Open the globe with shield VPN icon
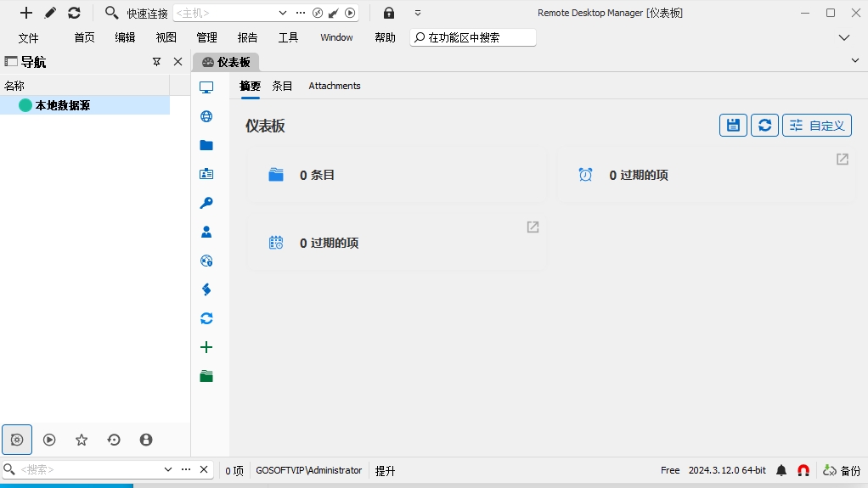This screenshot has height=488, width=868. pyautogui.click(x=206, y=261)
